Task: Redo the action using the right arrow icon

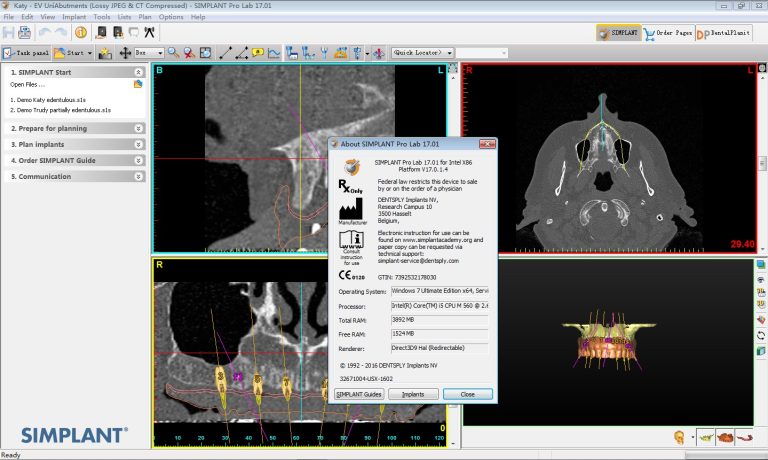Action: tap(61, 33)
